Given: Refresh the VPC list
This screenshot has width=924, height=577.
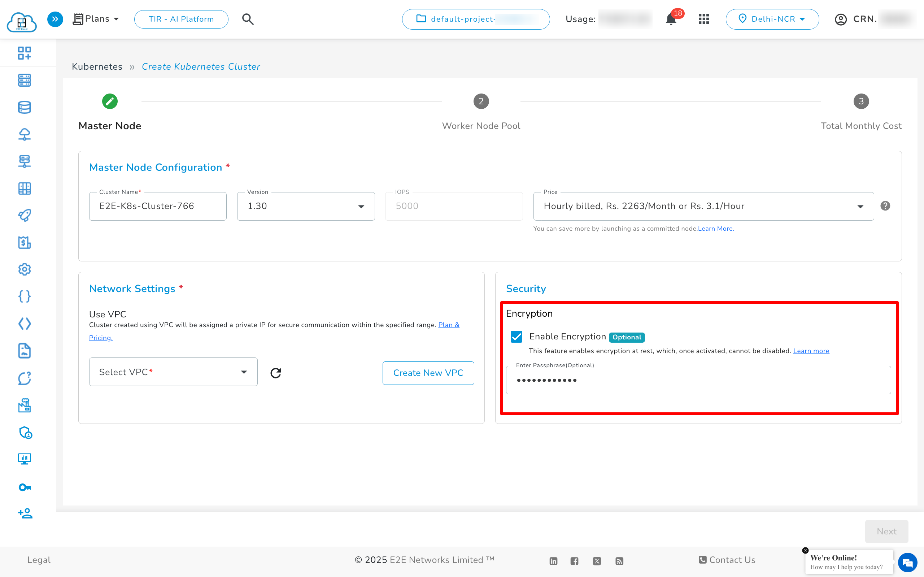Looking at the screenshot, I should pyautogui.click(x=276, y=373).
